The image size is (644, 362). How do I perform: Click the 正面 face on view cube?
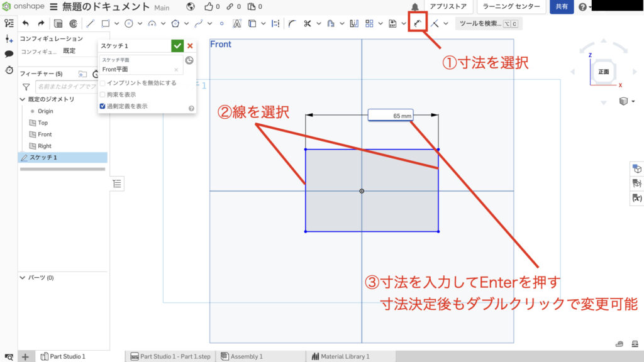(x=603, y=72)
